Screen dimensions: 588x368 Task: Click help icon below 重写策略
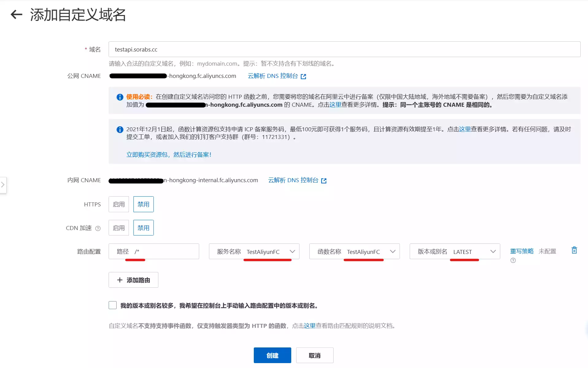click(513, 260)
